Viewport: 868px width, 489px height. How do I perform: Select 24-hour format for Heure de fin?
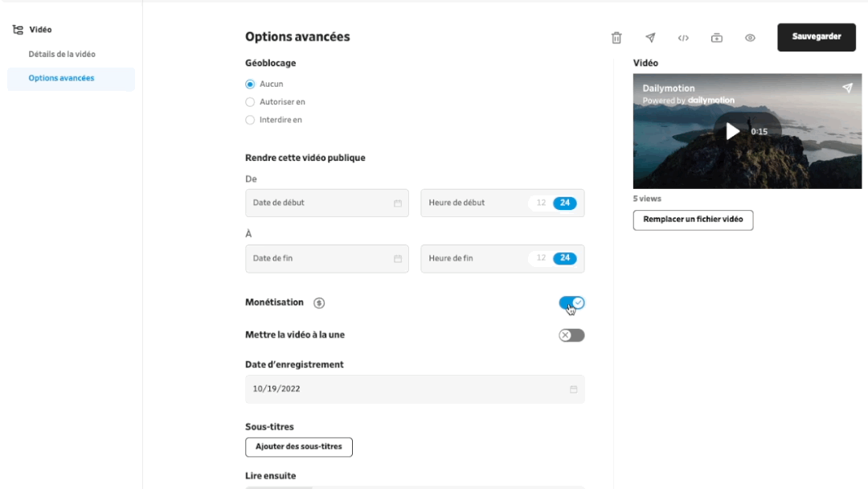[565, 258]
